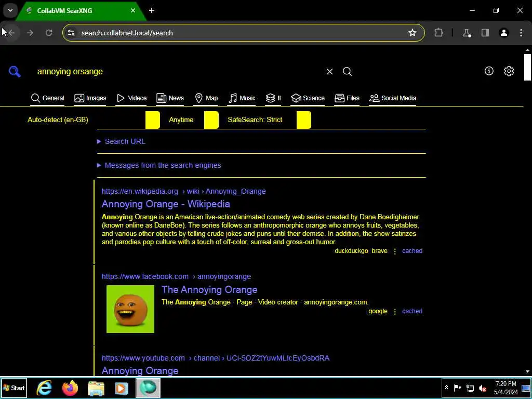
Task: Open three-dot options for Facebook result
Action: [395, 312]
